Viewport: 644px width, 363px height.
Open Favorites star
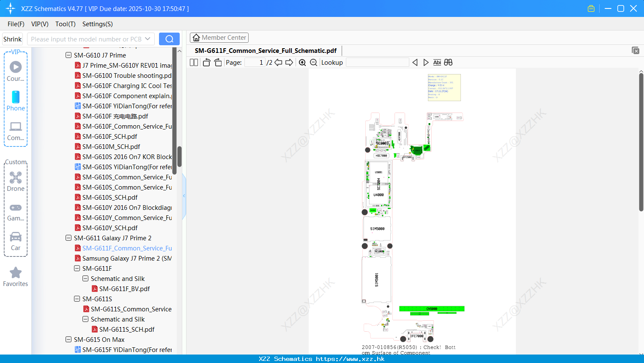[16, 277]
